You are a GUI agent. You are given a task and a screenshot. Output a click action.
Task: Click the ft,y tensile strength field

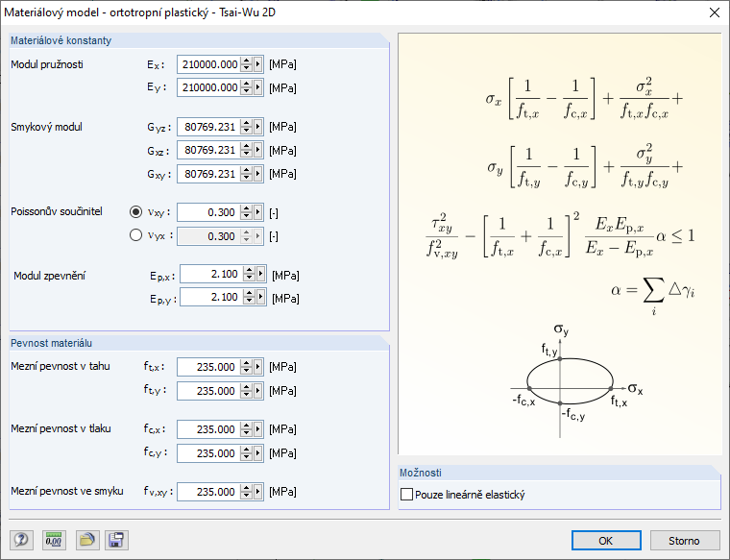tap(209, 391)
